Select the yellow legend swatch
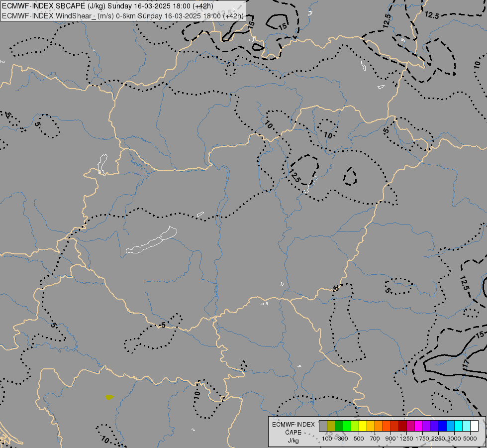 (x=363, y=426)
